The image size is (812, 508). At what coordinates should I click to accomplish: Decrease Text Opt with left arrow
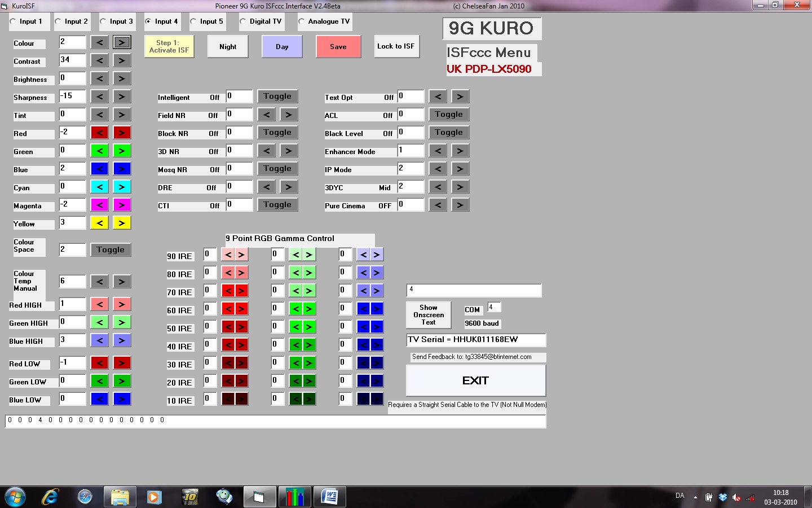(438, 97)
